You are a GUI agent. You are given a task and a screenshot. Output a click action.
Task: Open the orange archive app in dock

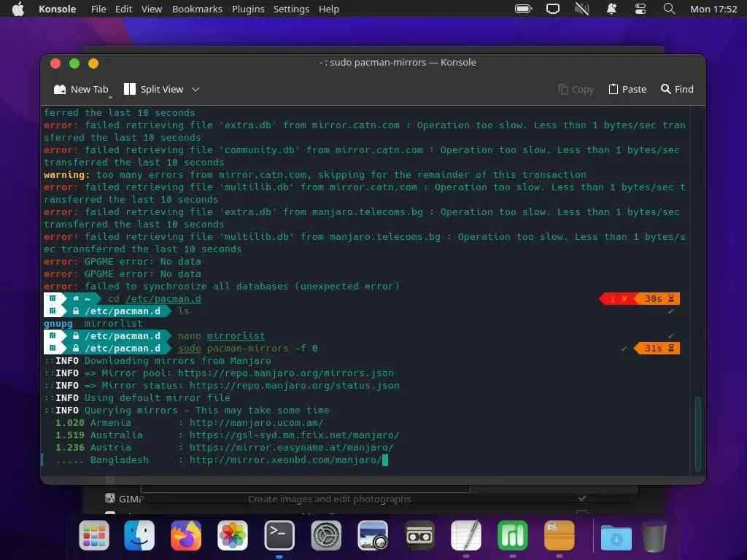(x=560, y=535)
